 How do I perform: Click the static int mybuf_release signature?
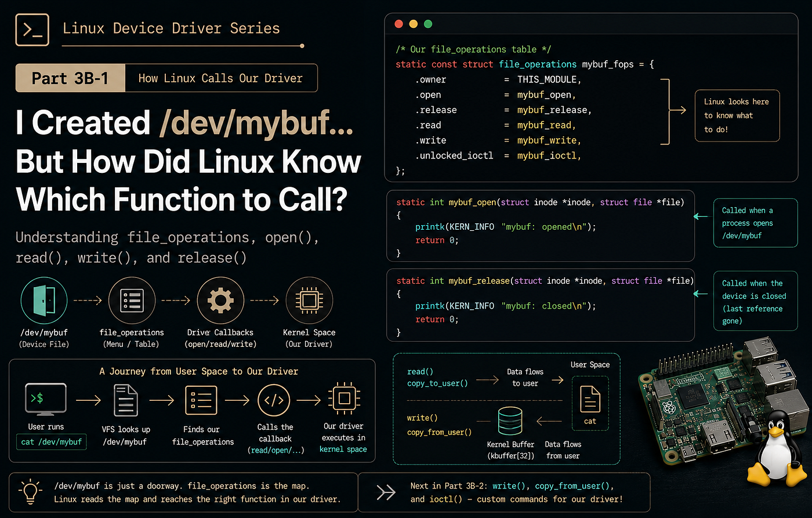pyautogui.click(x=545, y=281)
